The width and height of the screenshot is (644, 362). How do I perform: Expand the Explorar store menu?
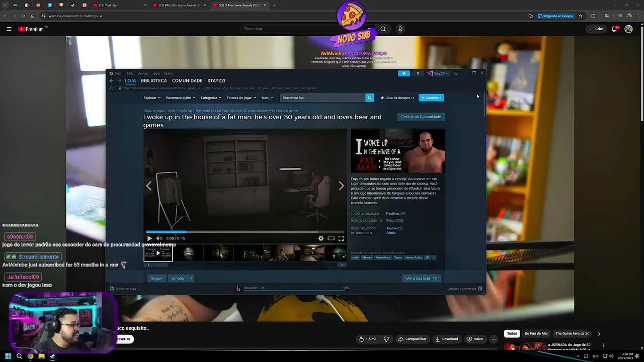pyautogui.click(x=152, y=98)
